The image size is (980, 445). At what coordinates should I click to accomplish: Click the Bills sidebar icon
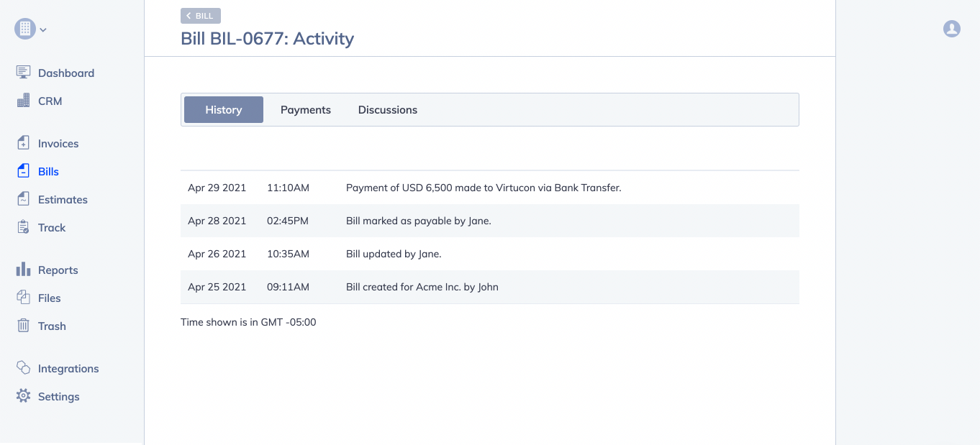24,171
